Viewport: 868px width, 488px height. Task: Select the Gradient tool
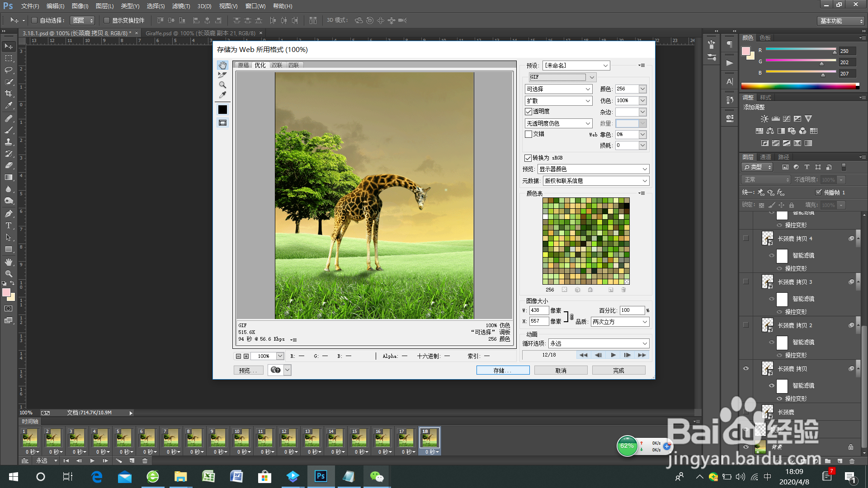pos(9,177)
